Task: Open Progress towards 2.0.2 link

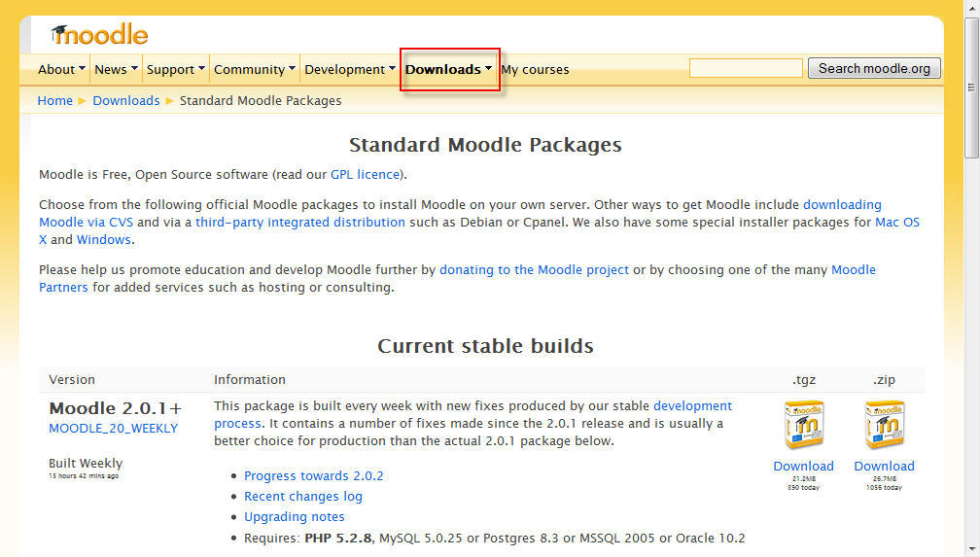Action: pyautogui.click(x=313, y=475)
